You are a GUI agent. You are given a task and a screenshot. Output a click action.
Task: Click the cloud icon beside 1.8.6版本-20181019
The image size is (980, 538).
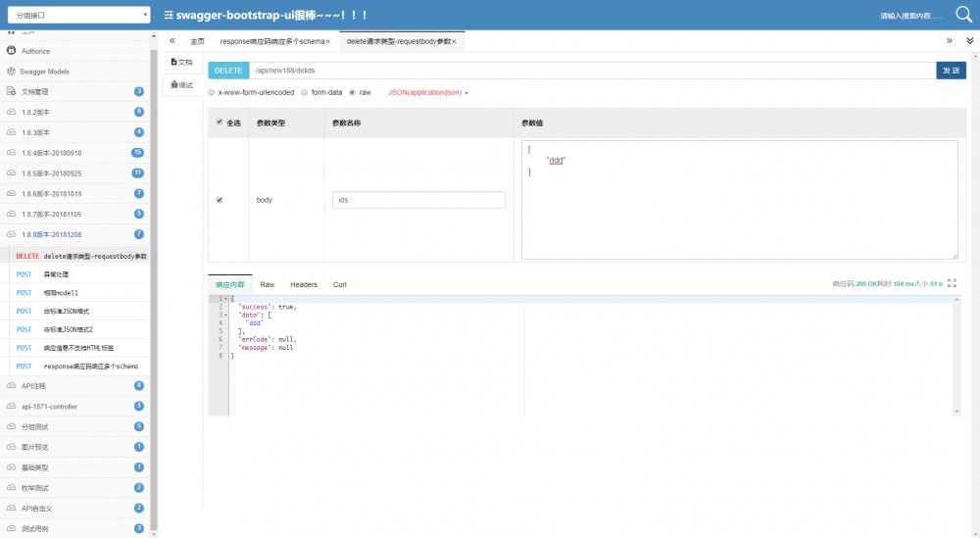pyautogui.click(x=11, y=193)
